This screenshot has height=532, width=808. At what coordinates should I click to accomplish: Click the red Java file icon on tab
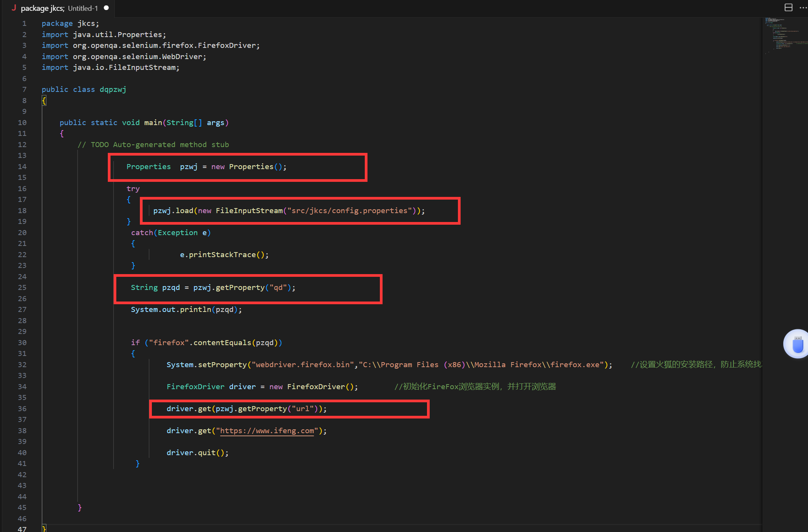pos(14,8)
